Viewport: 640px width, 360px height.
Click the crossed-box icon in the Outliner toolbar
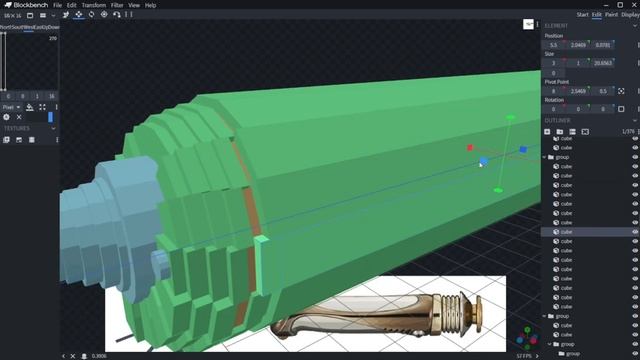pyautogui.click(x=585, y=132)
